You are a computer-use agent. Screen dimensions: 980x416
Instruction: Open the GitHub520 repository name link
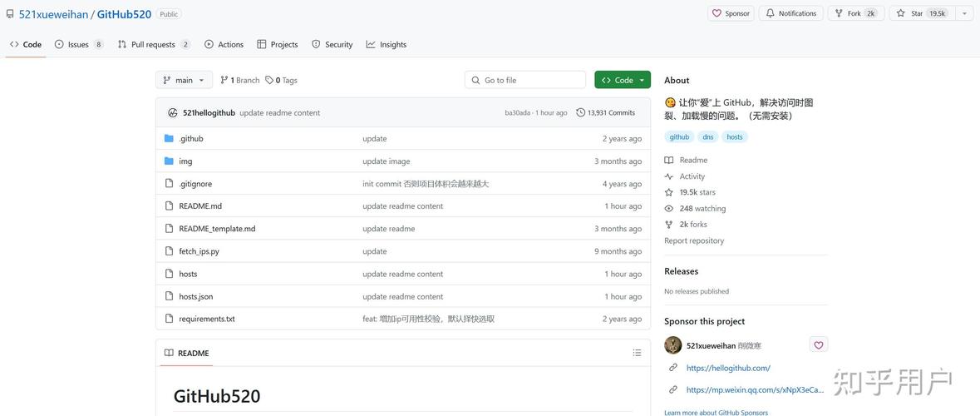[x=124, y=14]
